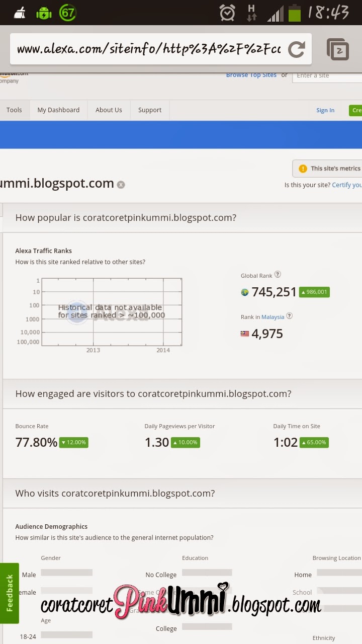This screenshot has width=362, height=644.
Task: Go to About Us page
Action: click(x=109, y=110)
